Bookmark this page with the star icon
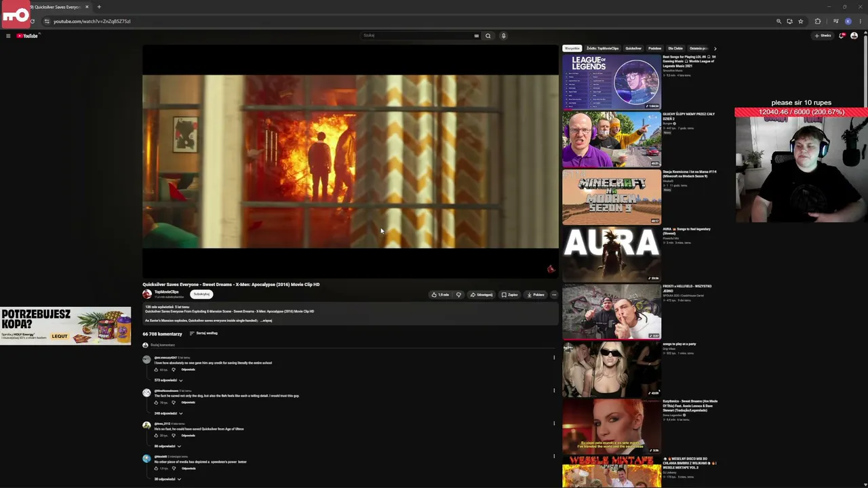Screen dimensions: 868x488 [x=800, y=21]
